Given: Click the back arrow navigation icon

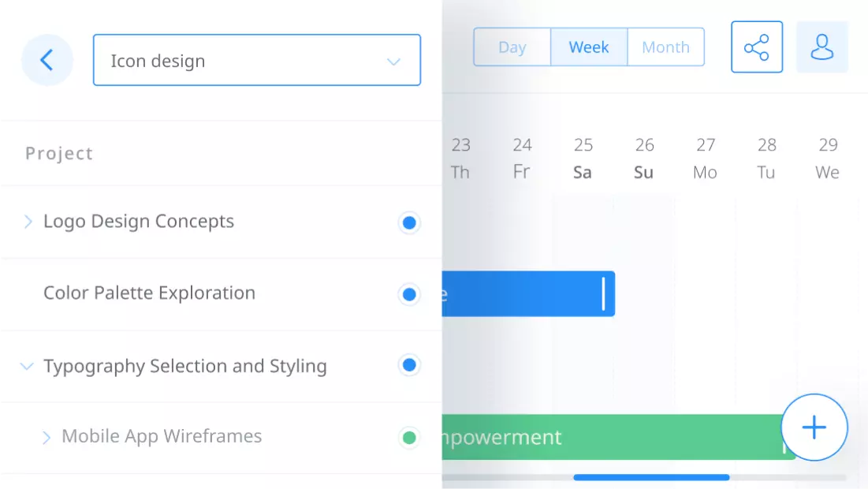Looking at the screenshot, I should click(47, 60).
